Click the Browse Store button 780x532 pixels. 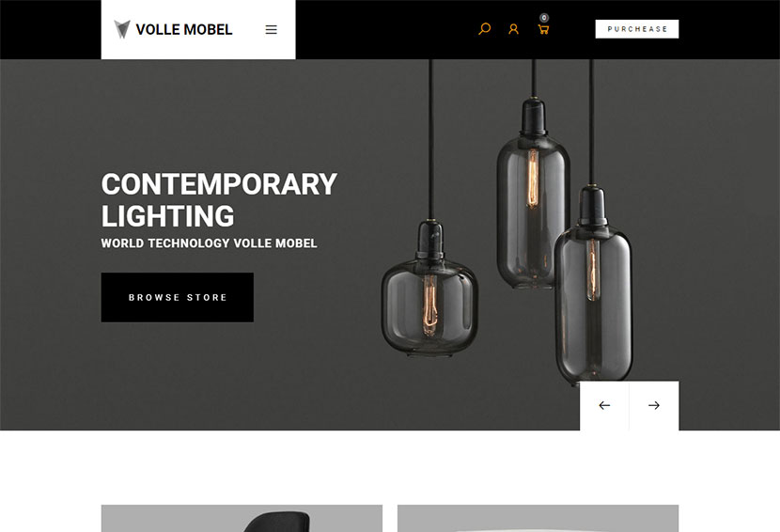(178, 297)
